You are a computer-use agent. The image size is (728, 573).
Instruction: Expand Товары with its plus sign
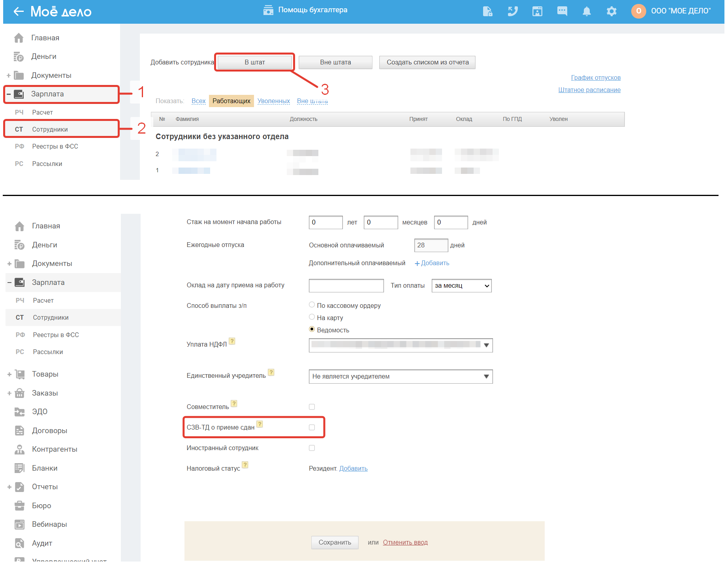click(x=9, y=374)
